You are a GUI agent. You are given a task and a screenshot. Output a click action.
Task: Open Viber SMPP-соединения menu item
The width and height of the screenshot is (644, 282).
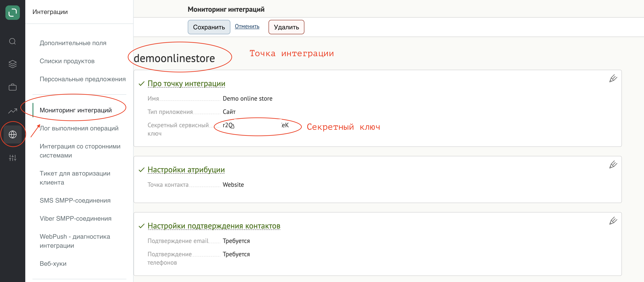(x=76, y=219)
